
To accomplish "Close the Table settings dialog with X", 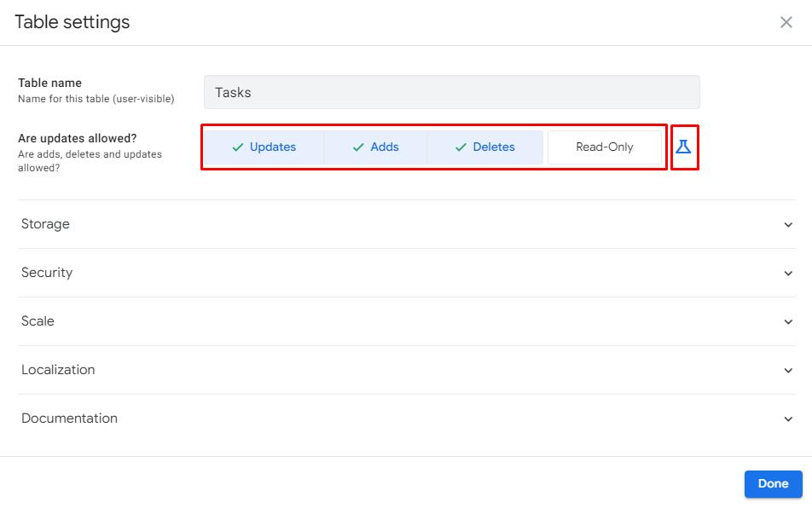I will (786, 22).
